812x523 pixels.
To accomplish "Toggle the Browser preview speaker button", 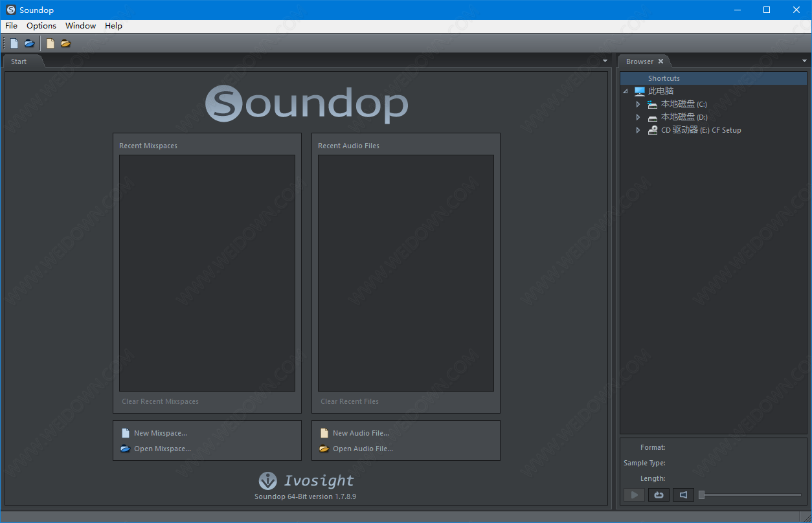I will (x=683, y=495).
